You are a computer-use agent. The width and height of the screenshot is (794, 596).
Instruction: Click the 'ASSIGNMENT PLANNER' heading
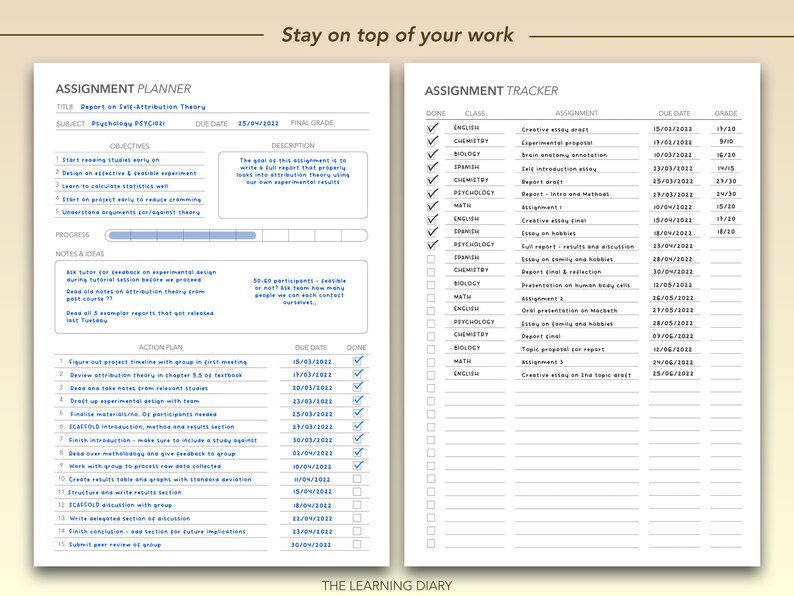123,89
